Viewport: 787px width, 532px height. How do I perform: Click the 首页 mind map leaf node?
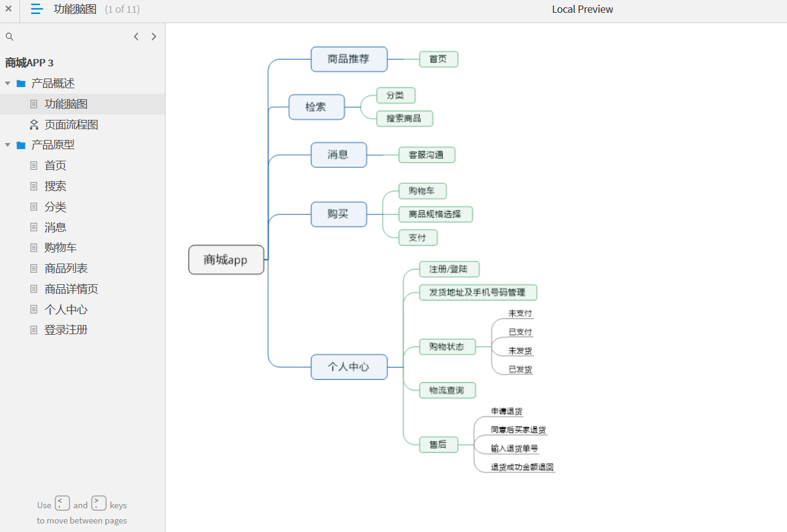click(439, 59)
